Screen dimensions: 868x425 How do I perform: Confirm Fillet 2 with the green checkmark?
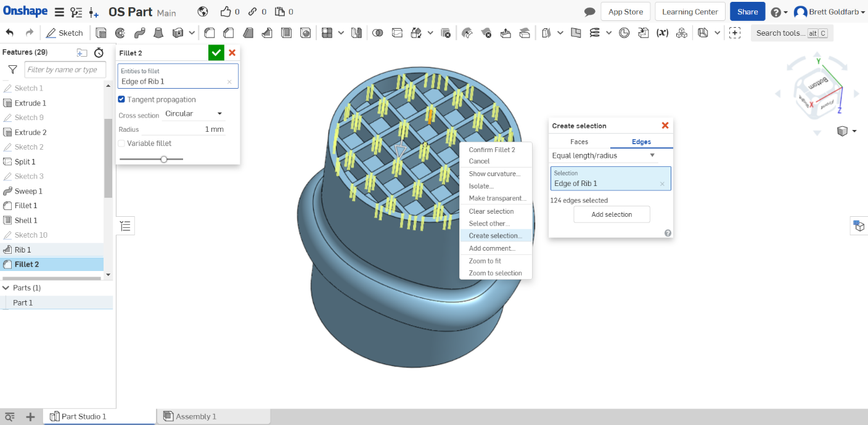(x=216, y=52)
